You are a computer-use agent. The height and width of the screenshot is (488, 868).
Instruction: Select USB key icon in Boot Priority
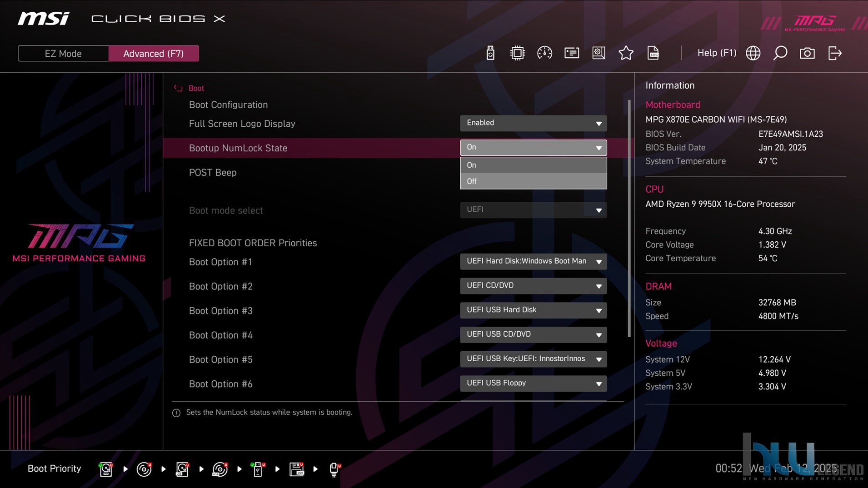pos(258,469)
